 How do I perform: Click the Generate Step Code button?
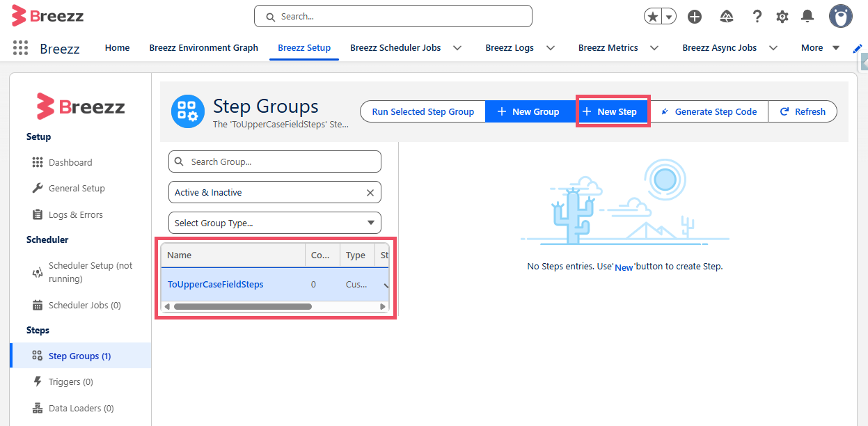click(x=709, y=111)
